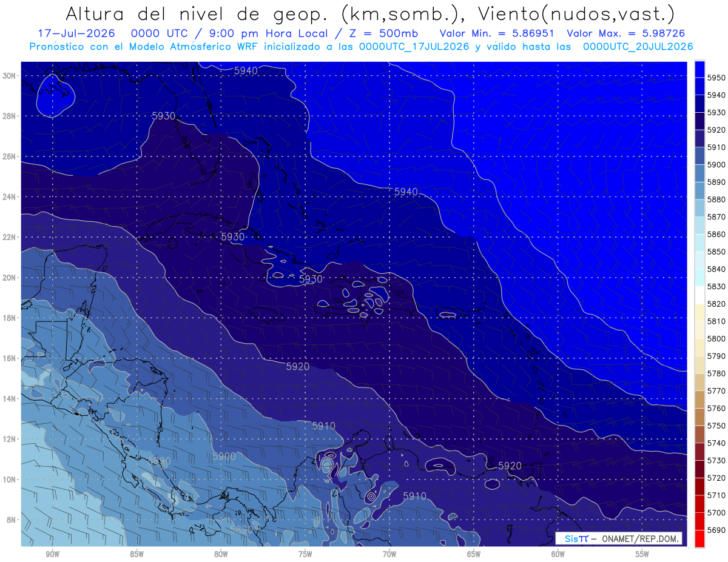The height and width of the screenshot is (562, 728).
Task: Click the '5860' legend value
Action: point(716,235)
